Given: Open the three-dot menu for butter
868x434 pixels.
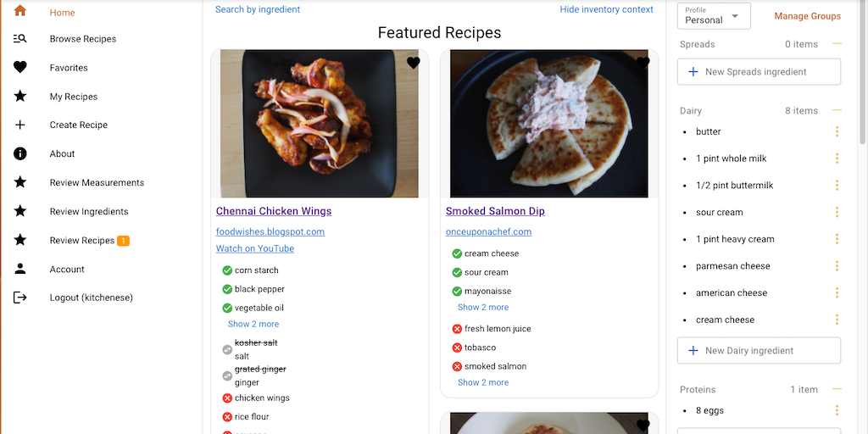Looking at the screenshot, I should pyautogui.click(x=837, y=131).
